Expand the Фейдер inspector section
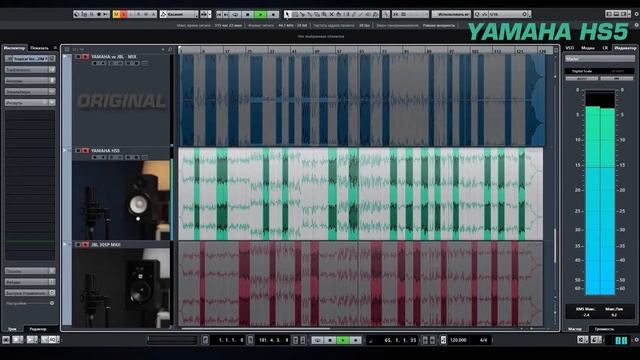The image size is (640, 360). 30,282
